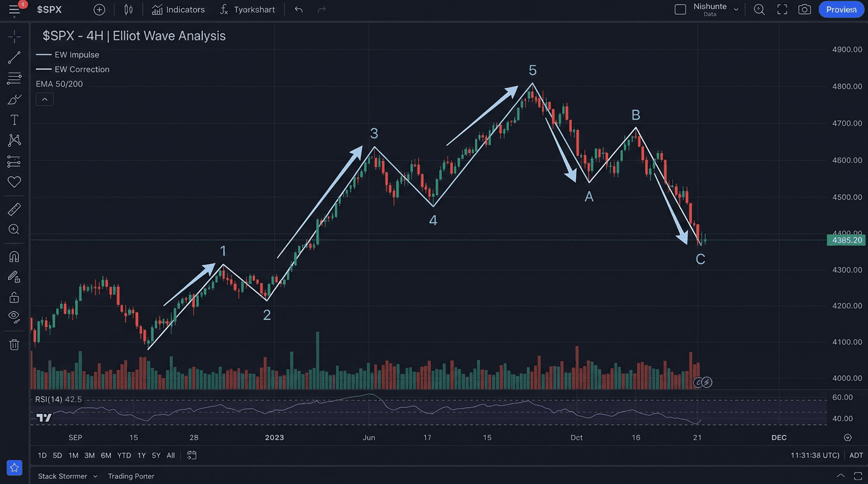This screenshot has width=868, height=484.
Task: Enable magnet mode for drawings
Action: coord(14,256)
